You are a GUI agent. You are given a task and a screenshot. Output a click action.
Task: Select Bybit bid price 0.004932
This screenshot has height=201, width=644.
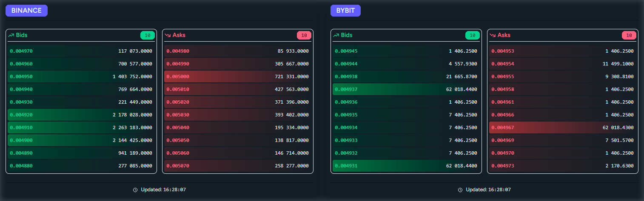pyautogui.click(x=346, y=153)
